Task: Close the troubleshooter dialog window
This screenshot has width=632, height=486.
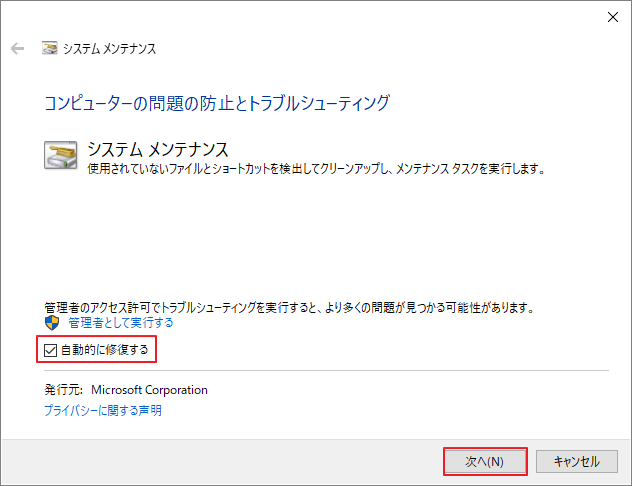Action: point(613,17)
